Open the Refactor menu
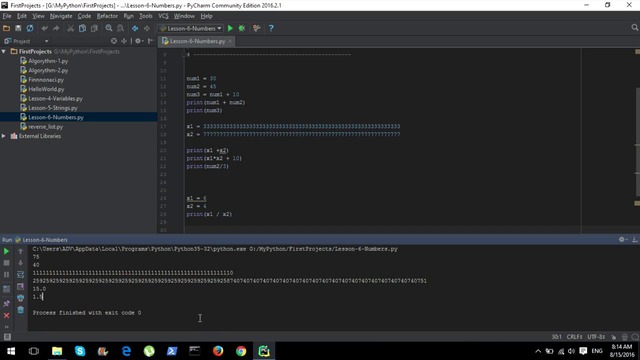 pos(107,16)
